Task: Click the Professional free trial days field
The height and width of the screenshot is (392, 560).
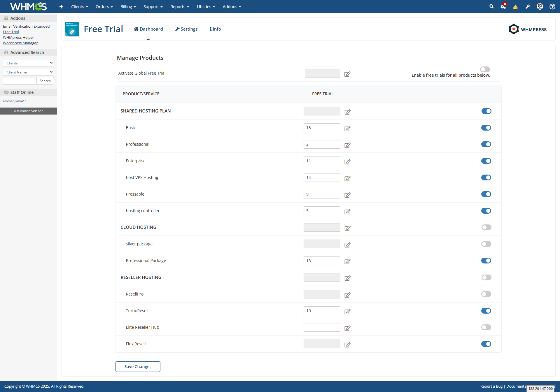Action: click(321, 144)
